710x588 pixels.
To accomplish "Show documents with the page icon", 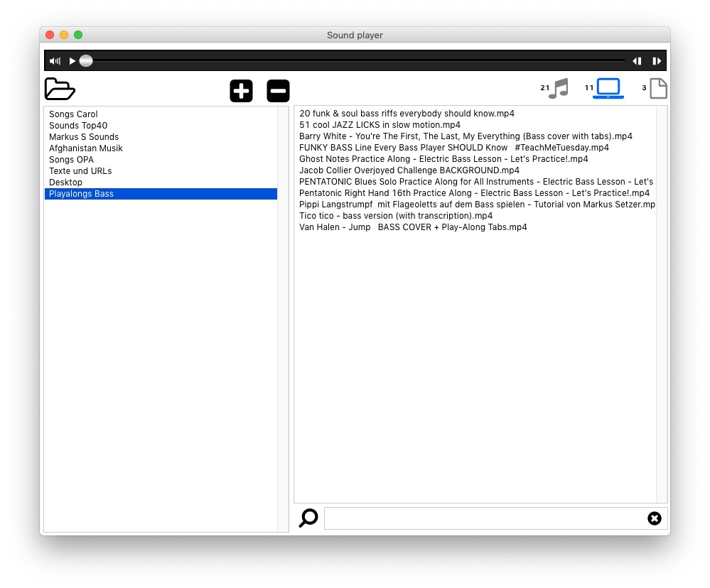I will [658, 88].
